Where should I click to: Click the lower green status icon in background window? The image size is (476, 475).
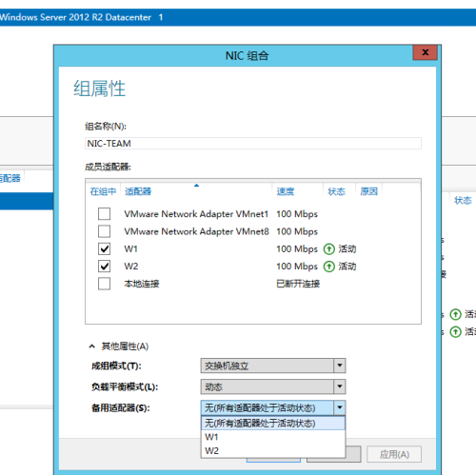click(456, 332)
